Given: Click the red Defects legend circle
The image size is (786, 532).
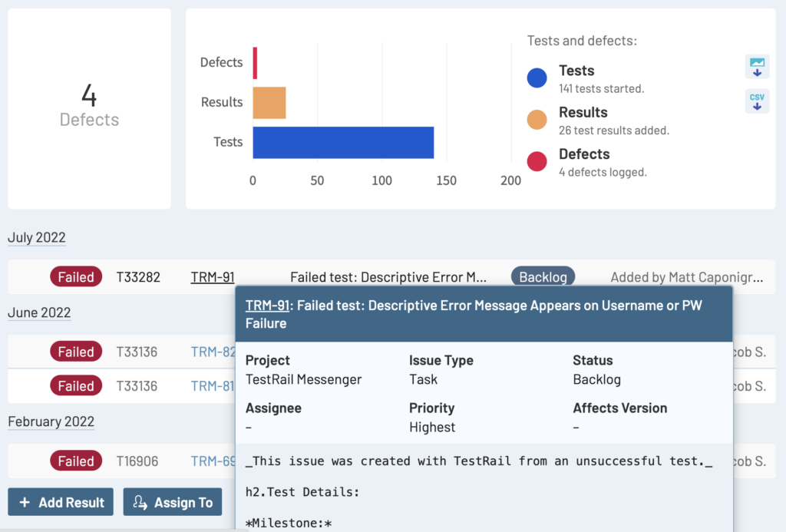Looking at the screenshot, I should coord(537,161).
